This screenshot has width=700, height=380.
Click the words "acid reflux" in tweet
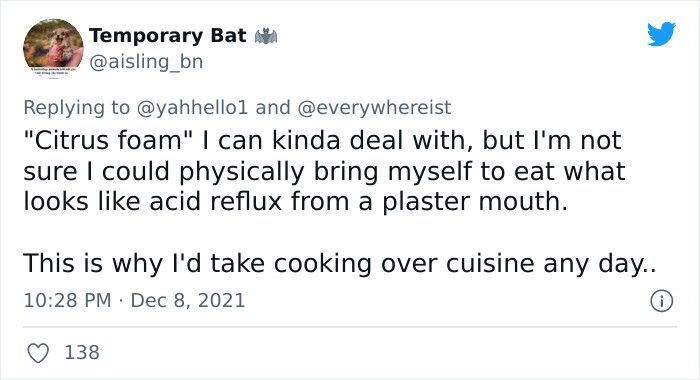point(216,201)
